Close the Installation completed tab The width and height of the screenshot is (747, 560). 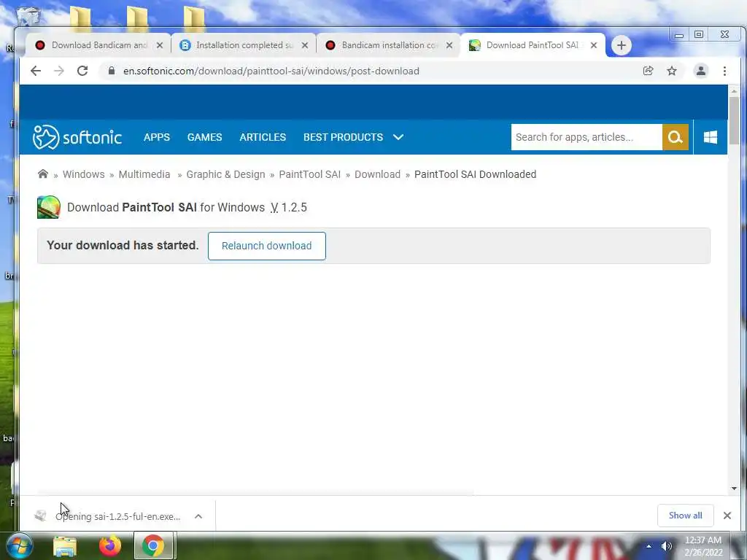coord(305,45)
